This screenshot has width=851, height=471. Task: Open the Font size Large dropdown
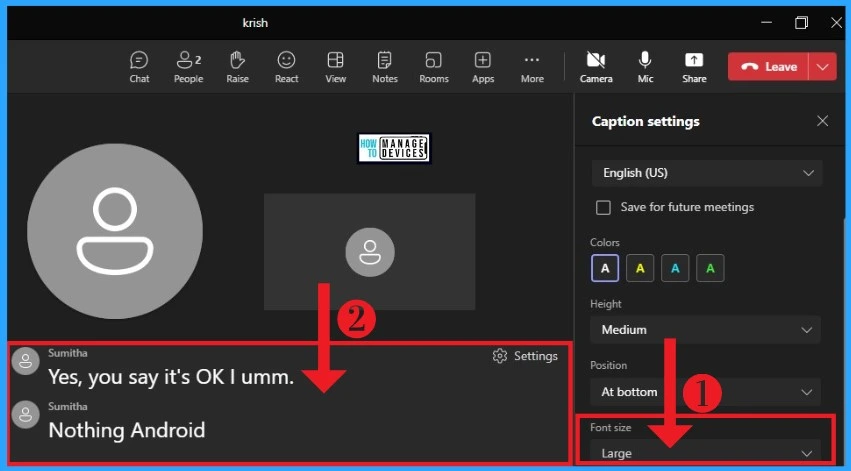click(706, 453)
